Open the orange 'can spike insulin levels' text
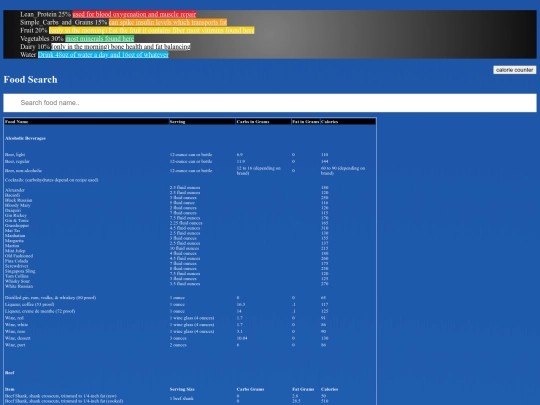This screenshot has height=405, width=540. pyautogui.click(x=168, y=22)
